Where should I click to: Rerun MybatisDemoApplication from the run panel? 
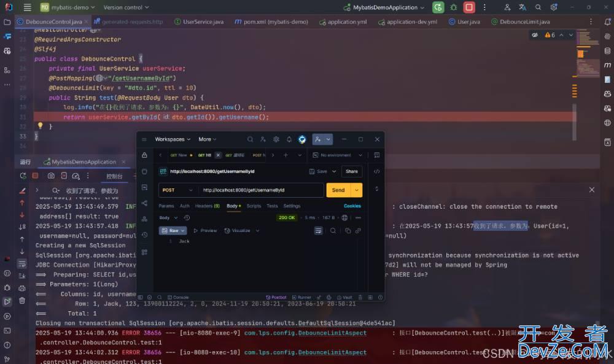[23, 176]
